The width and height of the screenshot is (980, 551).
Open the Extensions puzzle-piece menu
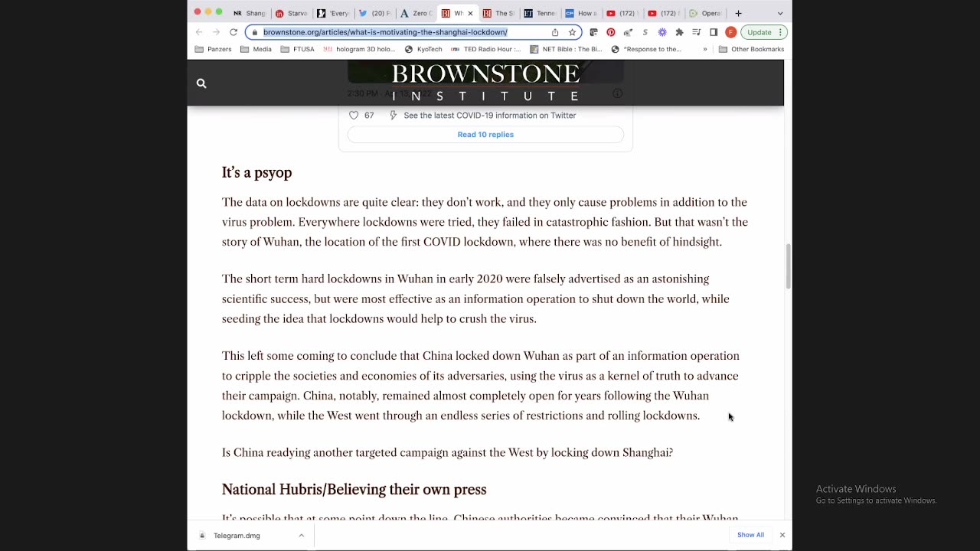pos(679,32)
